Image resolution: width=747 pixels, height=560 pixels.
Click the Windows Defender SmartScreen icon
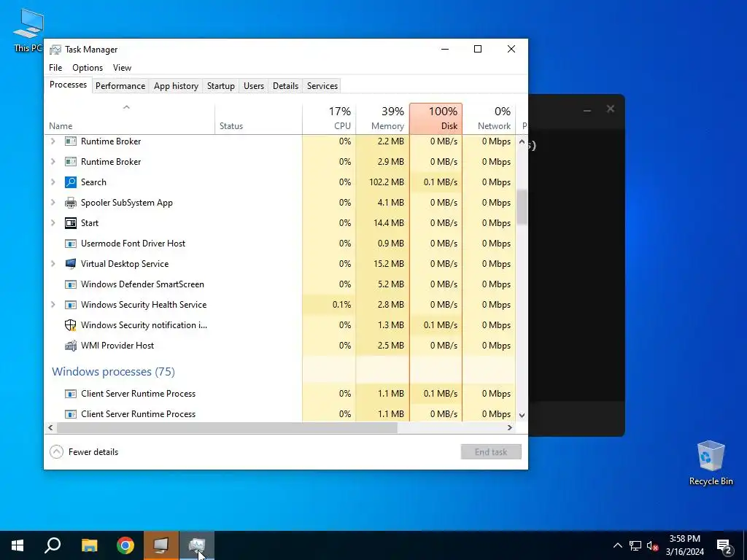[x=71, y=285]
